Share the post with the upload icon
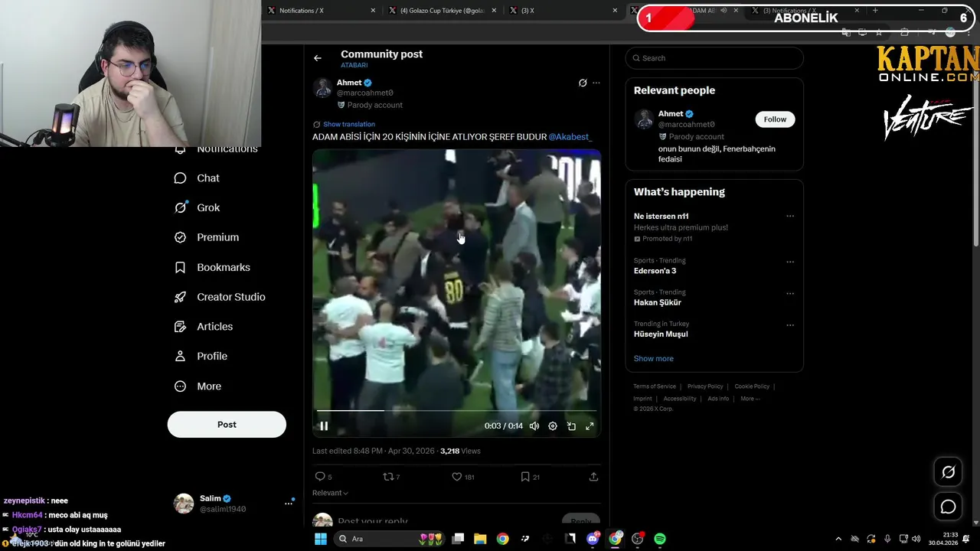Image resolution: width=980 pixels, height=551 pixels. point(593,477)
